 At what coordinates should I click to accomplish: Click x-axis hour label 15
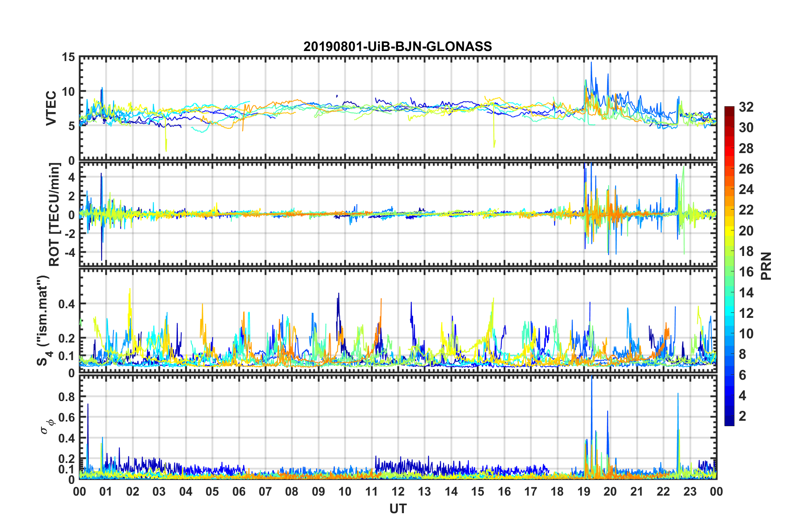[478, 491]
